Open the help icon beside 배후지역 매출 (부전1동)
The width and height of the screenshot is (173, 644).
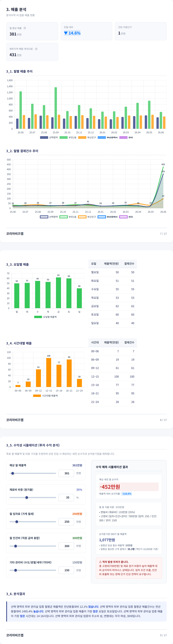click(x=36, y=49)
